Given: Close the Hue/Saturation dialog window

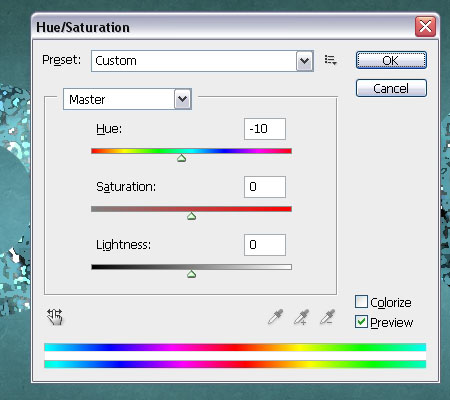Looking at the screenshot, I should click(x=425, y=26).
